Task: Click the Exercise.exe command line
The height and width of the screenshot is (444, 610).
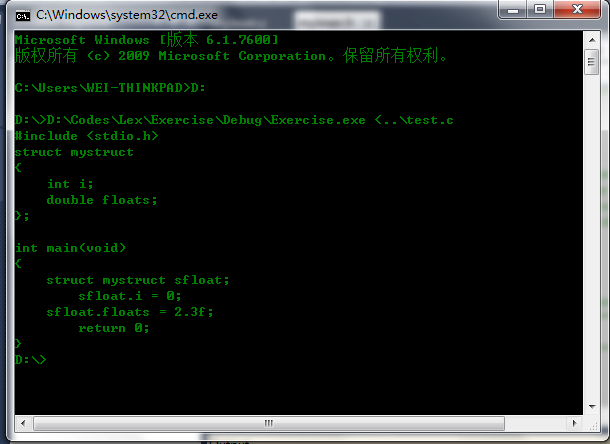Action: [x=234, y=120]
